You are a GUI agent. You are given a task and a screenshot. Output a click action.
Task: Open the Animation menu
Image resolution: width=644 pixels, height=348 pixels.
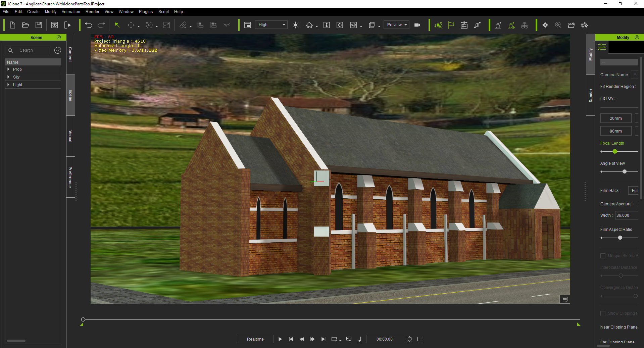tap(71, 11)
